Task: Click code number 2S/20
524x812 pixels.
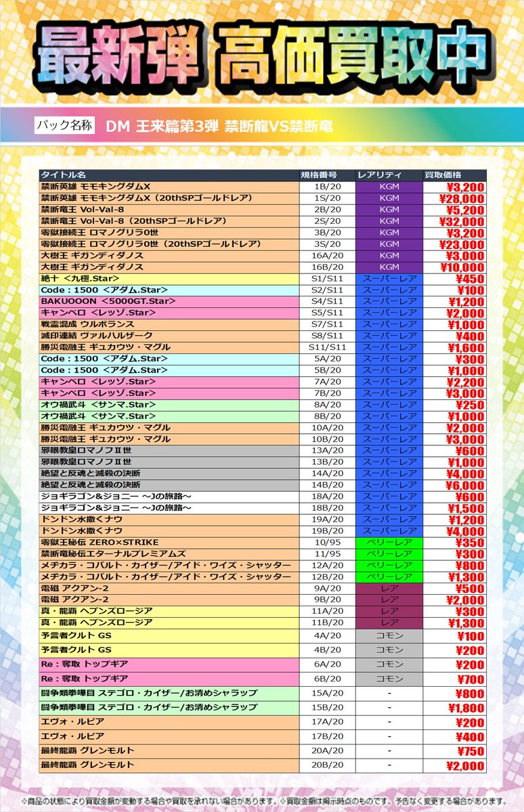Action: tap(327, 221)
